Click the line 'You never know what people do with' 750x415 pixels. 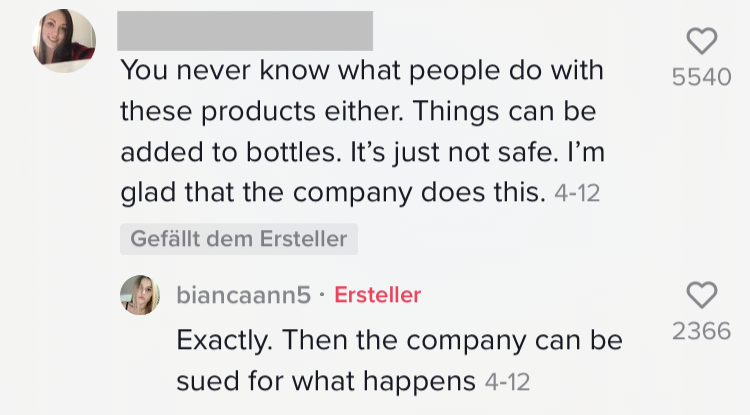pos(362,73)
